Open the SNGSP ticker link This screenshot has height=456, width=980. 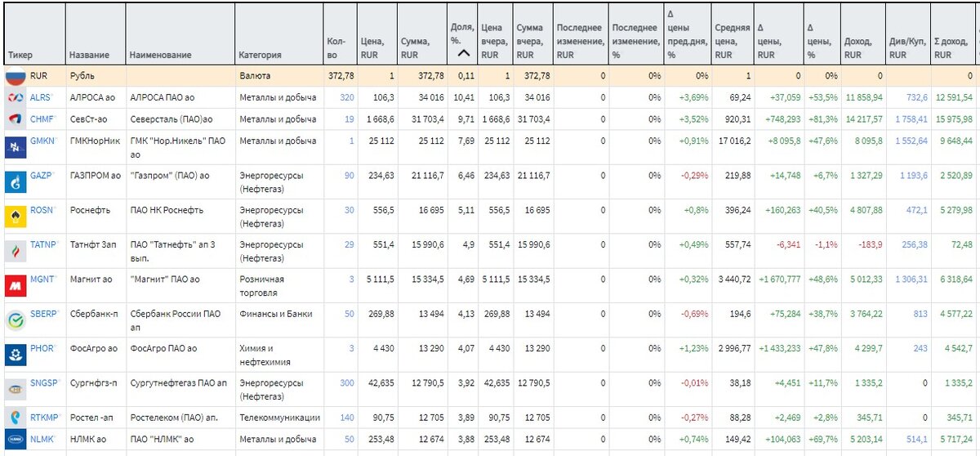click(x=43, y=382)
